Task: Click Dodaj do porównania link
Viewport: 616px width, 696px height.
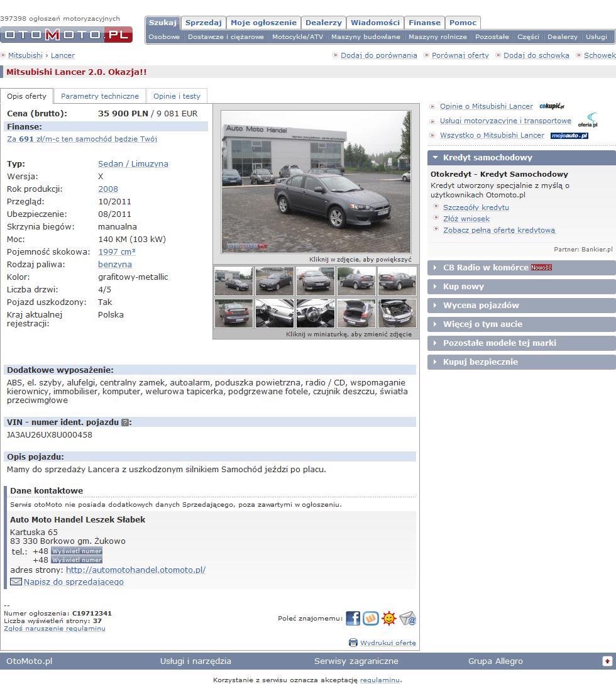Action: click(x=379, y=55)
